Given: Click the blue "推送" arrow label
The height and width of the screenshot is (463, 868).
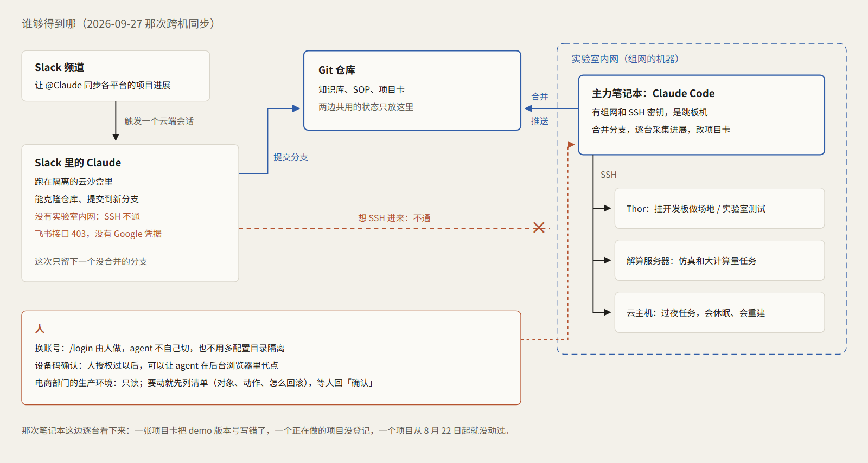Looking at the screenshot, I should [x=540, y=121].
